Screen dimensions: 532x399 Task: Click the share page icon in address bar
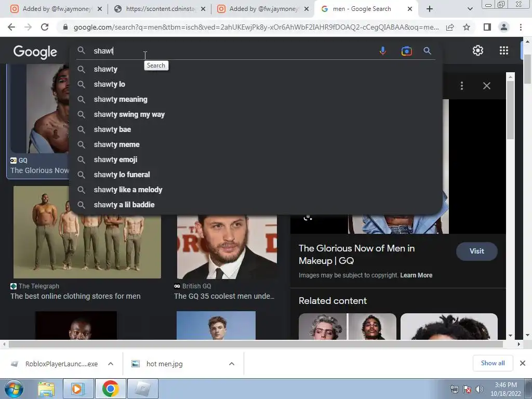[x=450, y=27]
